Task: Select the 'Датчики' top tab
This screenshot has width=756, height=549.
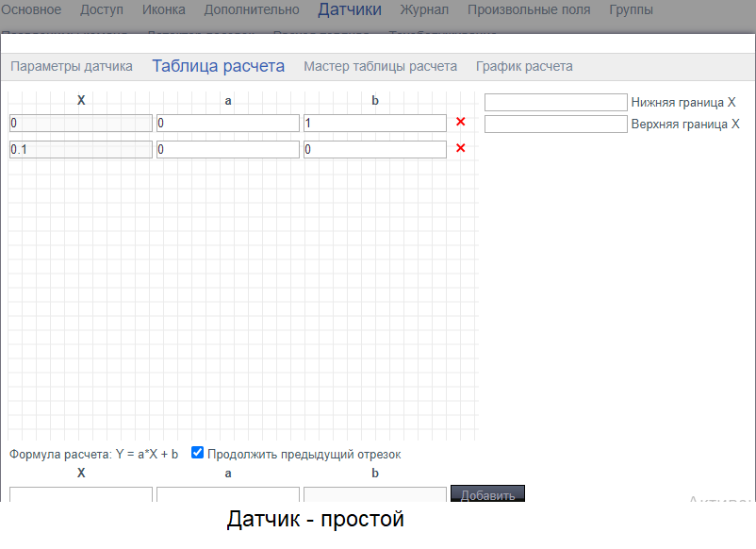Action: (350, 10)
